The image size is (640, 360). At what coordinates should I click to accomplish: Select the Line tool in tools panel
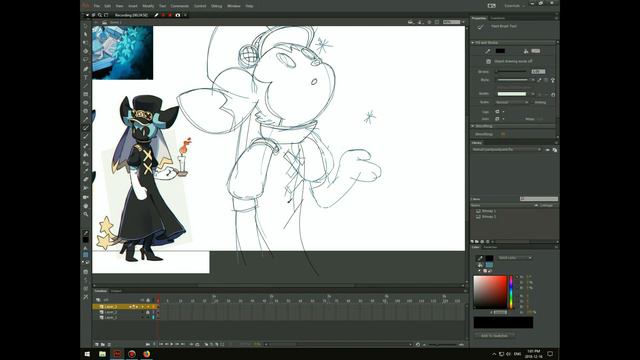point(86,86)
